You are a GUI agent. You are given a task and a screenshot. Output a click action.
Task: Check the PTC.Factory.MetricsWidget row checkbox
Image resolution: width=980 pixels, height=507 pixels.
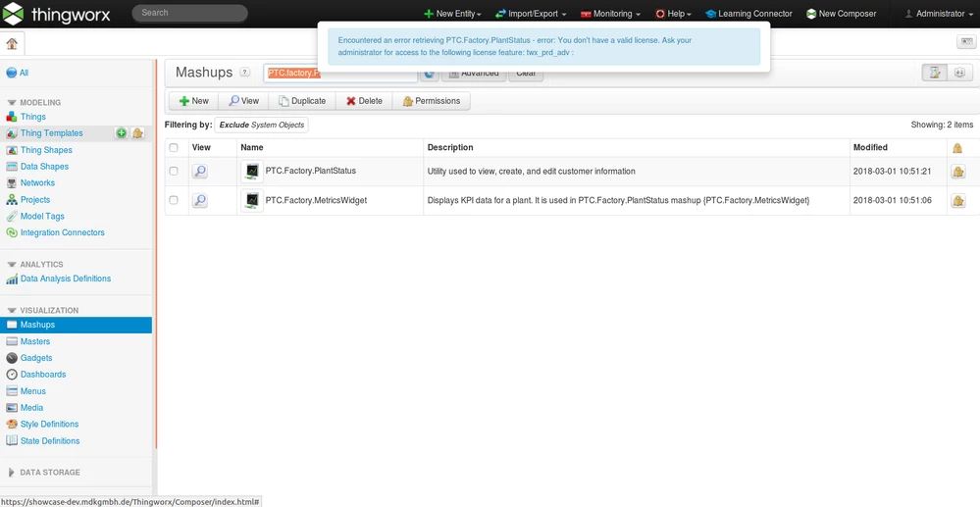(174, 201)
